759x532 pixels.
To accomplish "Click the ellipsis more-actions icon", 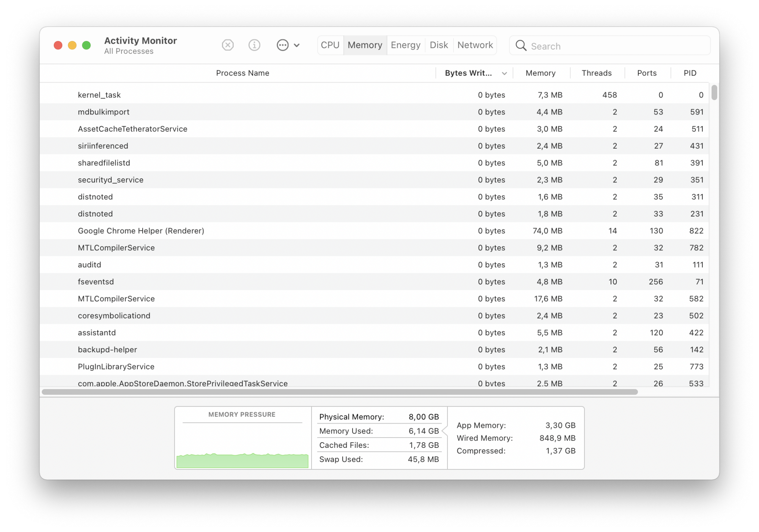I will (283, 46).
